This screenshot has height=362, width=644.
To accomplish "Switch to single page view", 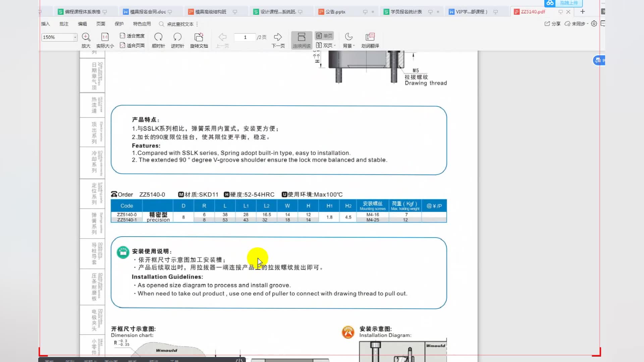I will point(324,36).
